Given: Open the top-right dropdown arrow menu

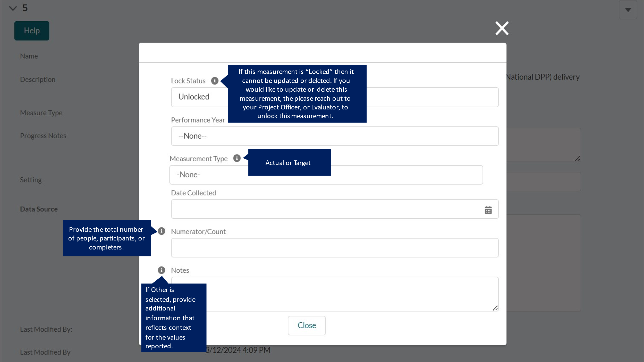Looking at the screenshot, I should click(628, 10).
